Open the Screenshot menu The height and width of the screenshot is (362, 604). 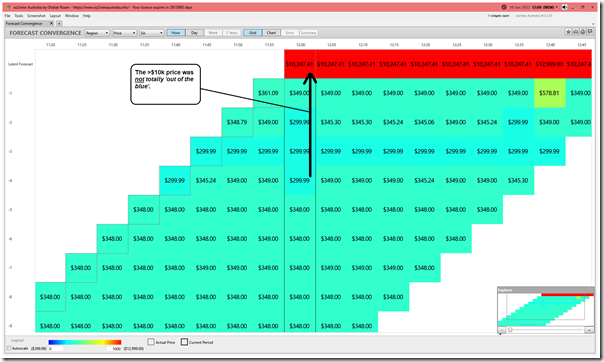point(36,16)
